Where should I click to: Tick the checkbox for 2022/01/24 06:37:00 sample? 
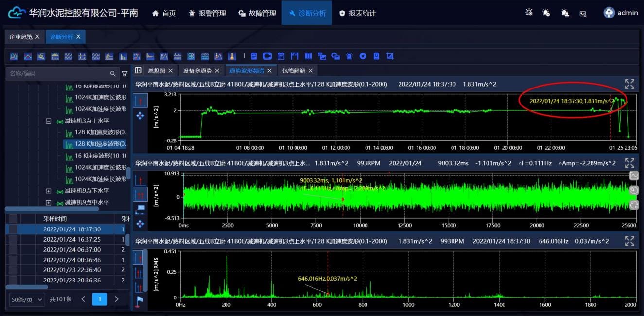pyautogui.click(x=13, y=249)
